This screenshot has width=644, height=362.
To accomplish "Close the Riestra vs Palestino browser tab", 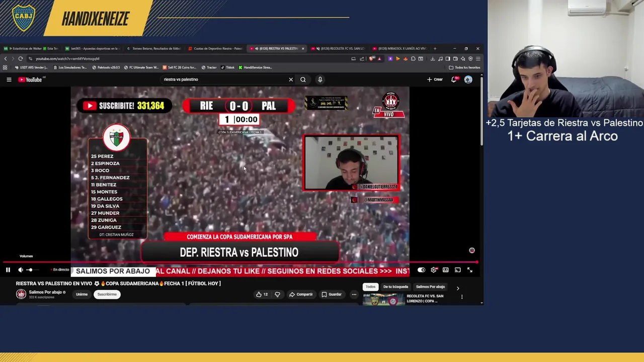I will coord(303,48).
